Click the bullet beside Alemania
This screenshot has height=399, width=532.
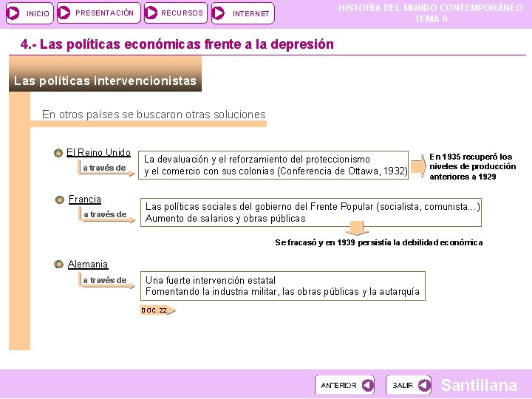(58, 264)
